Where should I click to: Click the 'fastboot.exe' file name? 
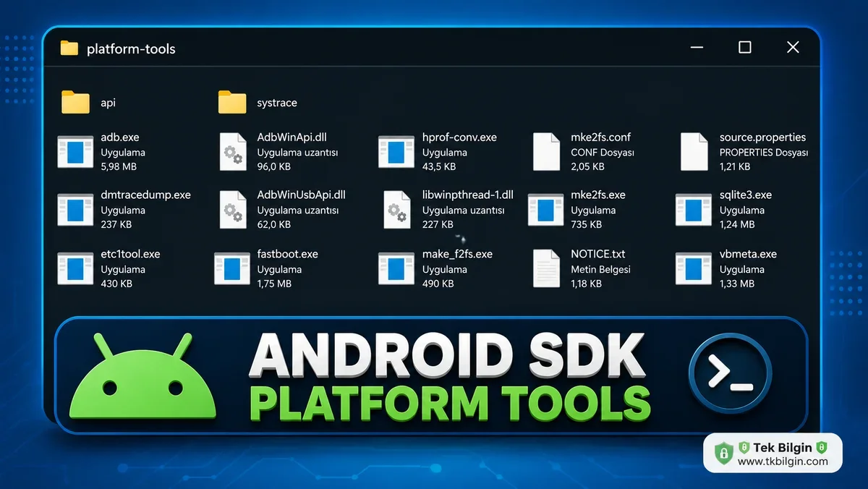tap(288, 255)
